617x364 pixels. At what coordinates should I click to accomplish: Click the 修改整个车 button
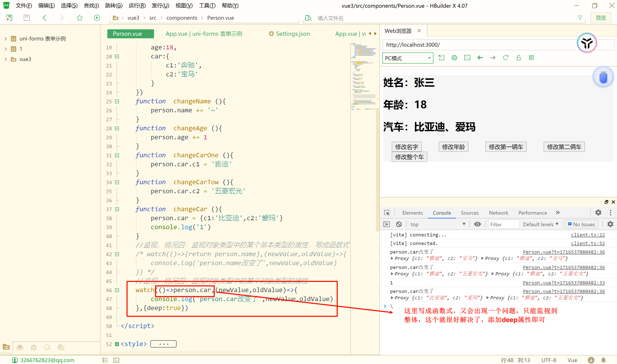409,157
